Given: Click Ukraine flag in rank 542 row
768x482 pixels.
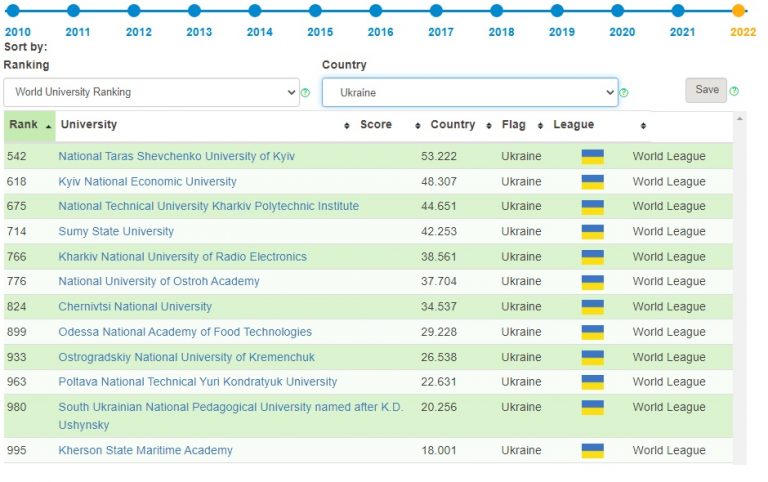Looking at the screenshot, I should click(593, 157).
